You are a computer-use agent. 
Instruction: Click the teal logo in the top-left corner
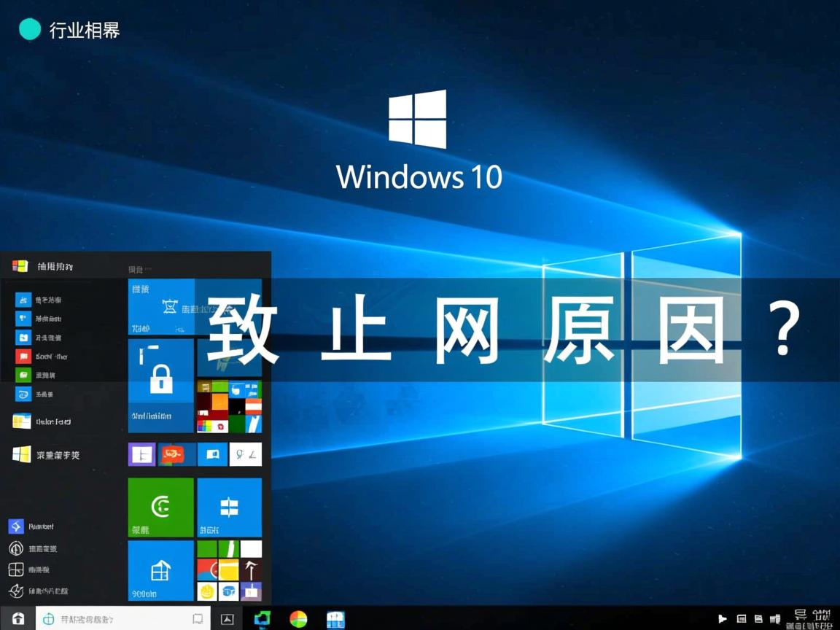pyautogui.click(x=29, y=29)
